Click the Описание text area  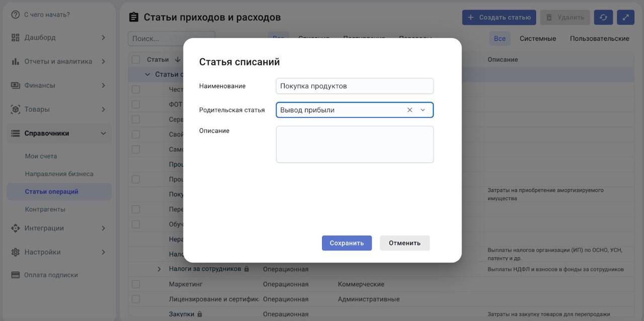355,144
